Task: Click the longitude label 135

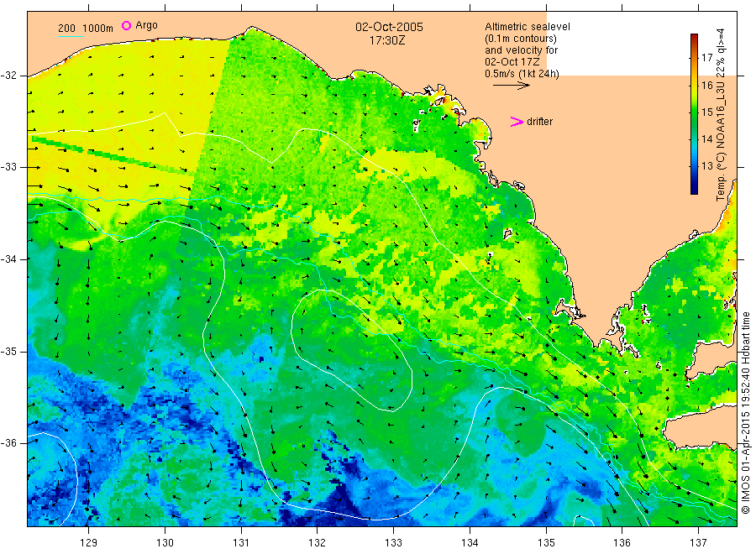Action: pos(546,543)
